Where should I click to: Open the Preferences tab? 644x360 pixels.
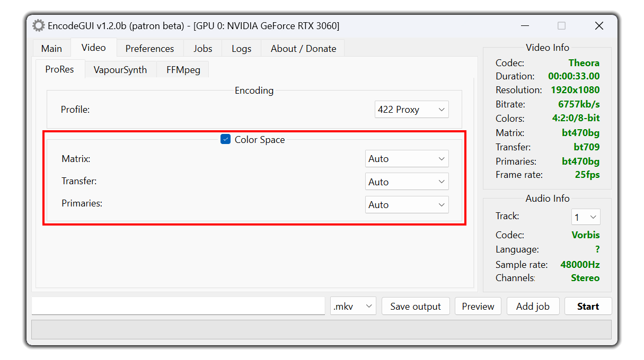coord(149,48)
